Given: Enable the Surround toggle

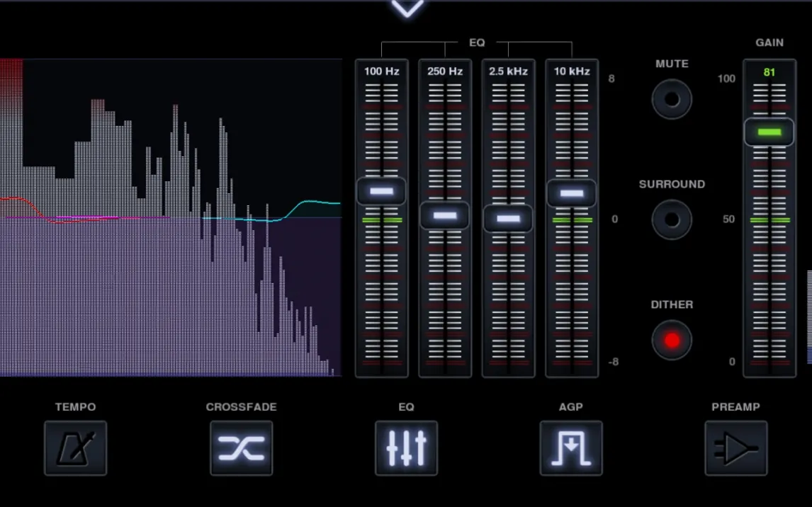Looking at the screenshot, I should [x=672, y=220].
